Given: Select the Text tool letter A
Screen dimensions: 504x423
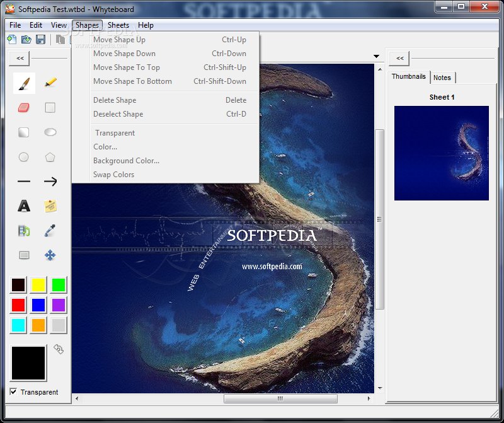Looking at the screenshot, I should [x=24, y=206].
